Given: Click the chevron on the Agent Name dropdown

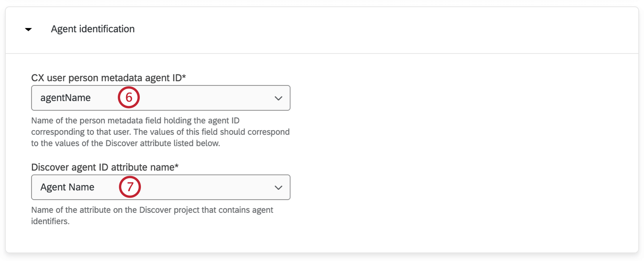Looking at the screenshot, I should pyautogui.click(x=278, y=187).
